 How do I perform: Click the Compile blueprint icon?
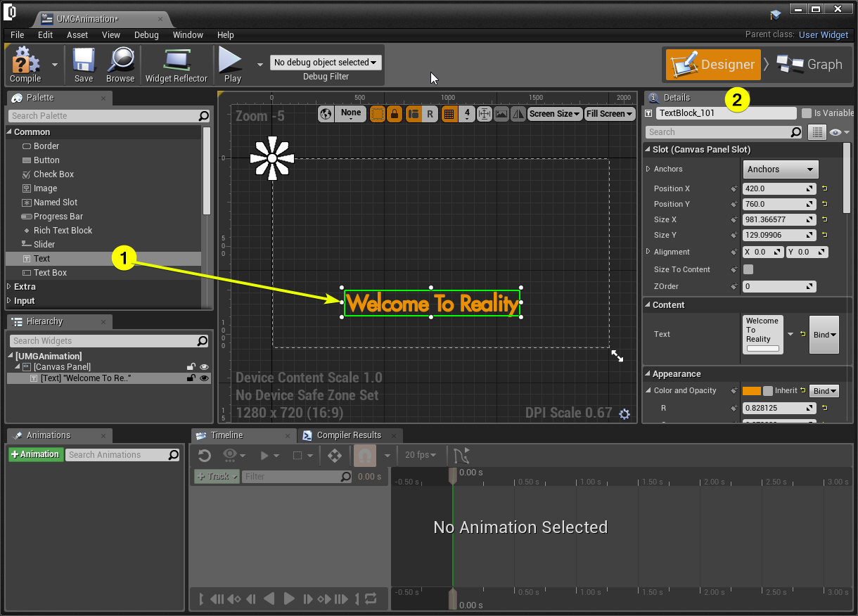coord(26,61)
